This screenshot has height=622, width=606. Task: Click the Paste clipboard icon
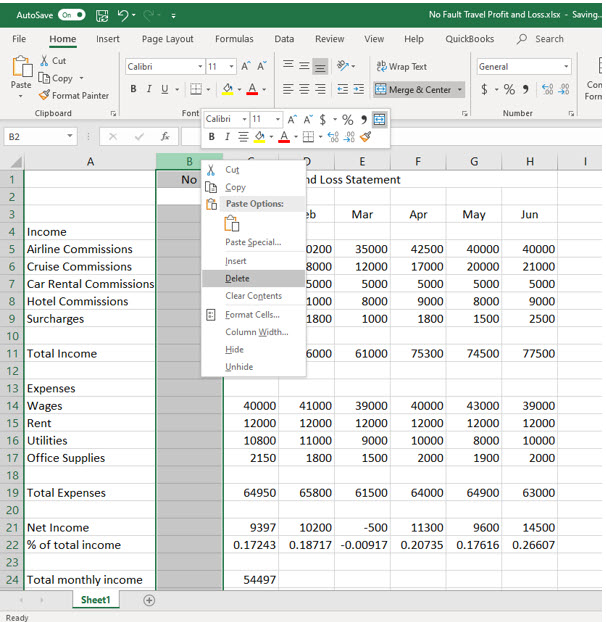point(22,66)
